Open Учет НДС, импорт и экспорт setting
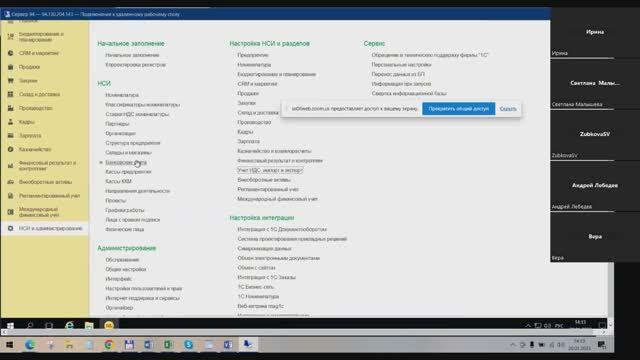The width and height of the screenshot is (640, 360). [270, 170]
